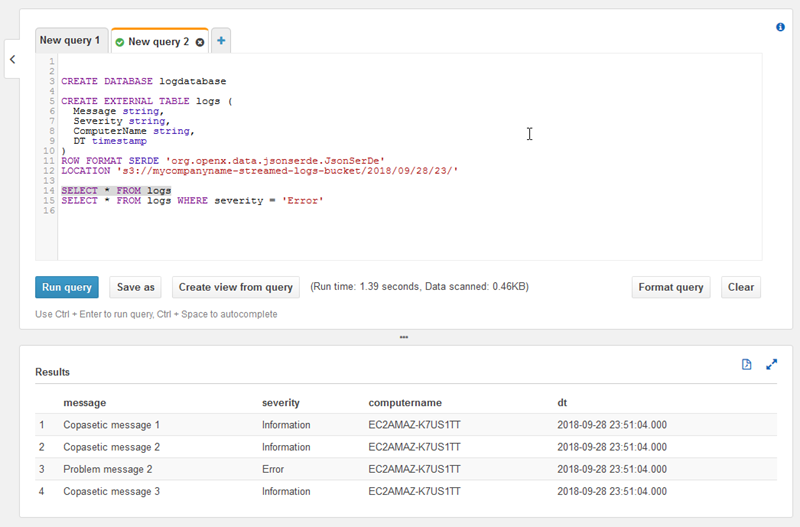Select the New query 2 tab
Image resolution: width=800 pixels, height=527 pixels.
(158, 42)
